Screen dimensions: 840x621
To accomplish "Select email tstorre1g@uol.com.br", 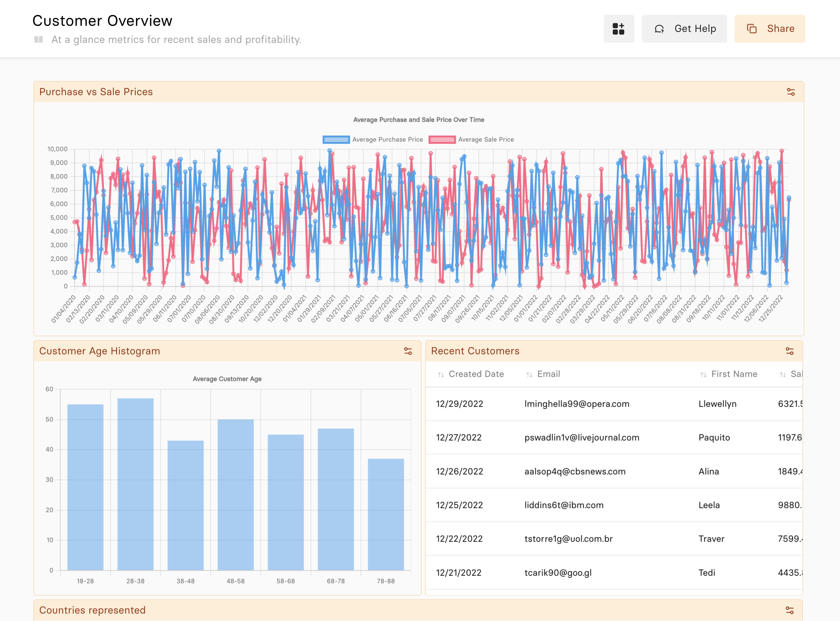I will 569,539.
